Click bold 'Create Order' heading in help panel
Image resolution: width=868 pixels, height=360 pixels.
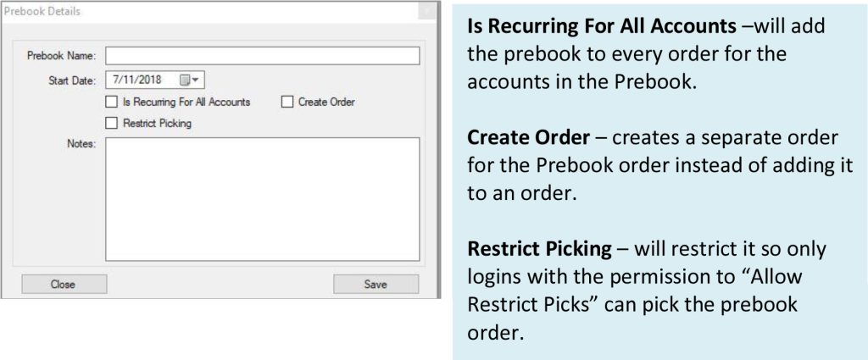click(528, 137)
